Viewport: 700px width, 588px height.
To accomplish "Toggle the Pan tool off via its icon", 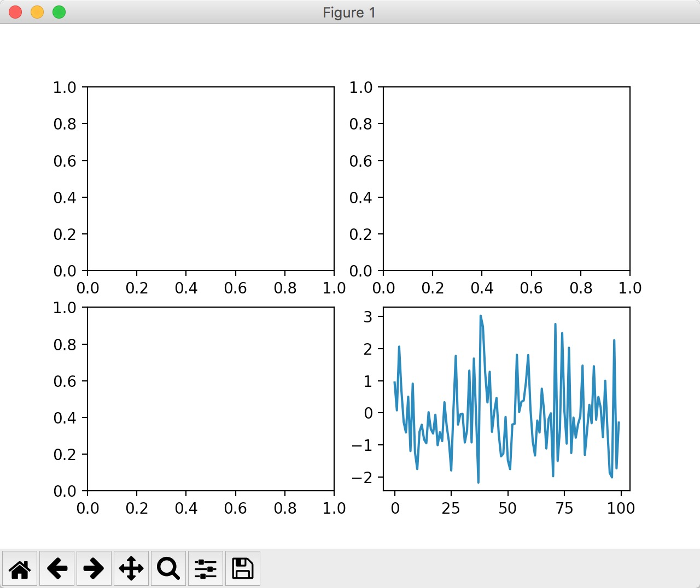I will [x=131, y=568].
